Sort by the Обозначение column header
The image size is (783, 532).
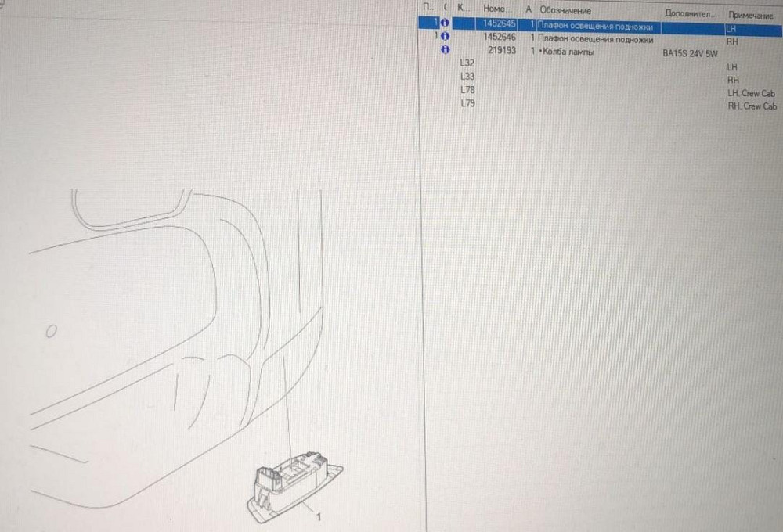pyautogui.click(x=565, y=9)
